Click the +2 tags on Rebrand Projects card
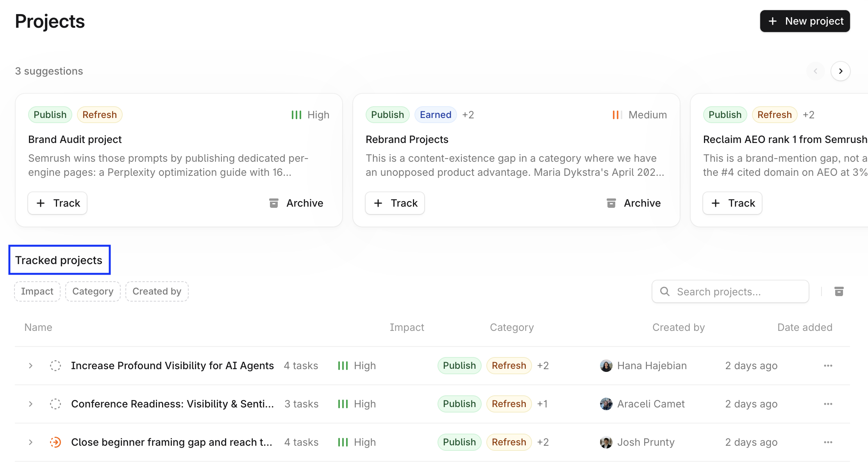This screenshot has height=468, width=868. coord(468,115)
